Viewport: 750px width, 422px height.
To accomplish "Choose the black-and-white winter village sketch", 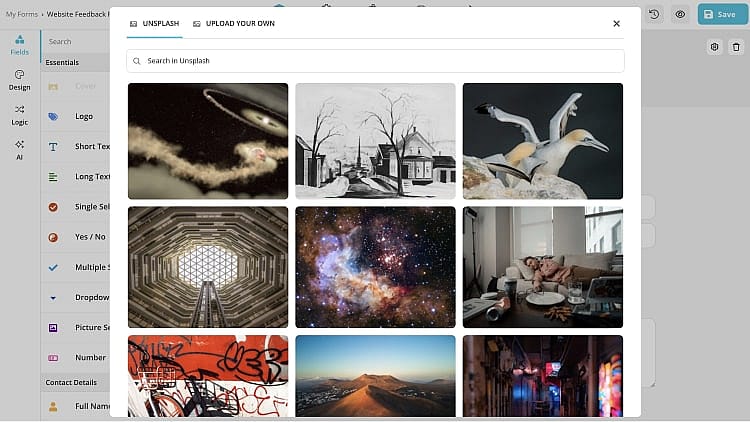I will [375, 141].
